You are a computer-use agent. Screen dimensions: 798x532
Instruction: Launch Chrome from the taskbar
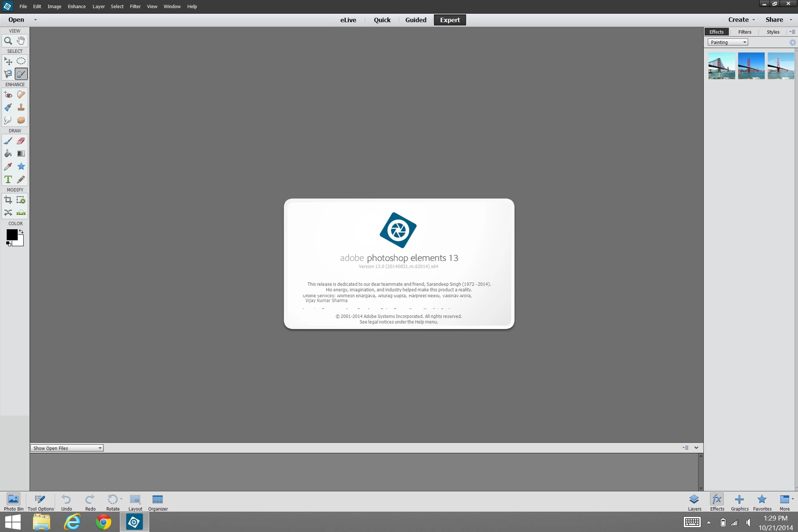point(103,522)
